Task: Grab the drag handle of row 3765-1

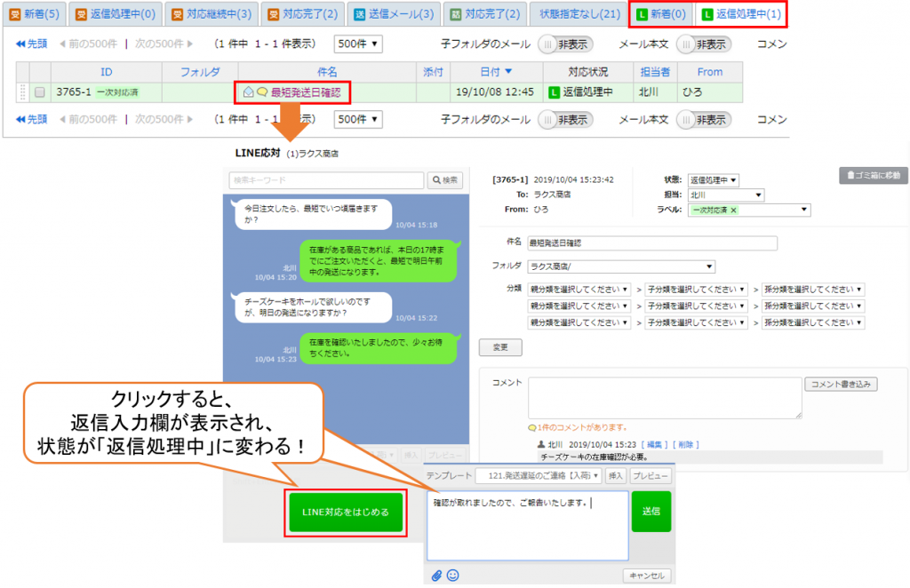Action: [22, 92]
